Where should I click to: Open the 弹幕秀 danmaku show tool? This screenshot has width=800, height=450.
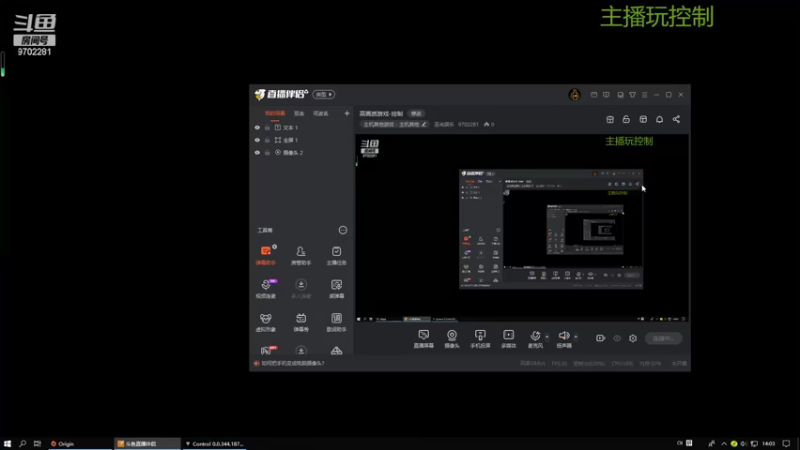click(x=301, y=322)
